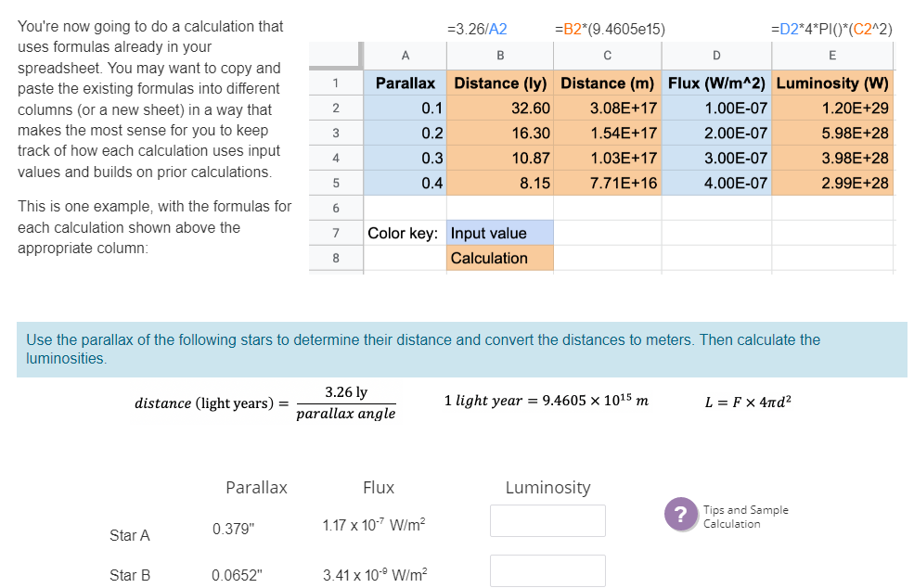Select column header E
This screenshot has width=914, height=588.
click(x=831, y=56)
